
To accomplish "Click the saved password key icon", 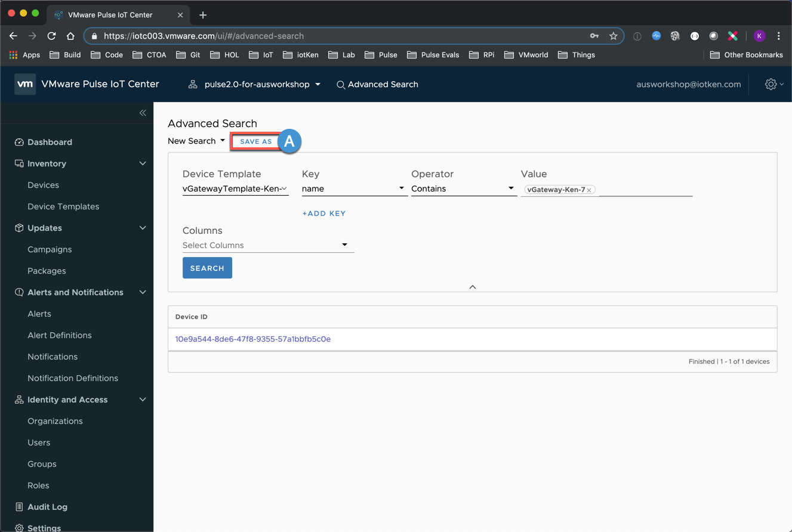I will pyautogui.click(x=594, y=36).
